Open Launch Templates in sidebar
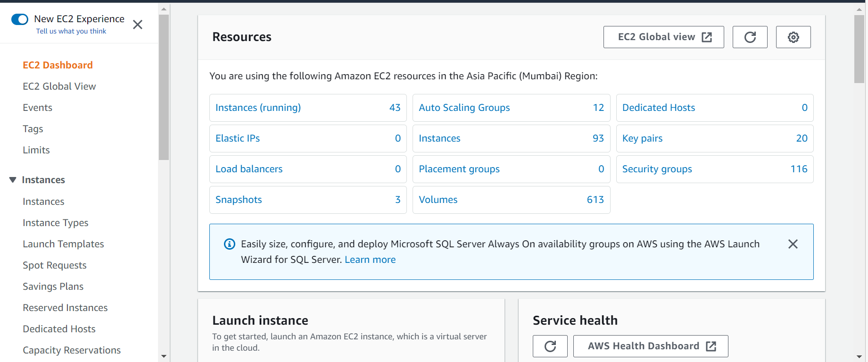 (63, 244)
